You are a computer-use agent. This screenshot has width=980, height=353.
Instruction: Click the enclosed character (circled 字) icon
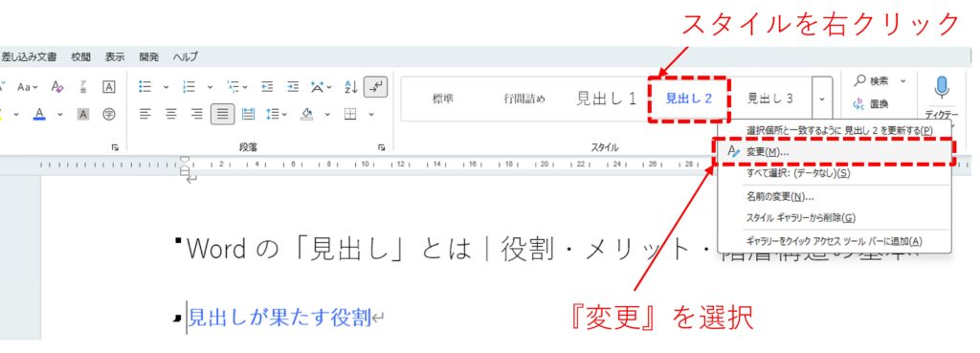tap(109, 115)
